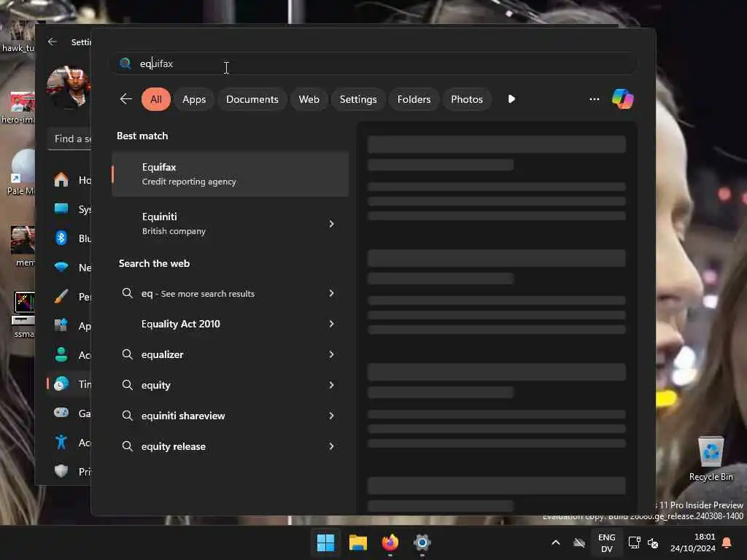Select the equiniti shareview suggestion
This screenshot has width=747, height=560.
point(230,416)
